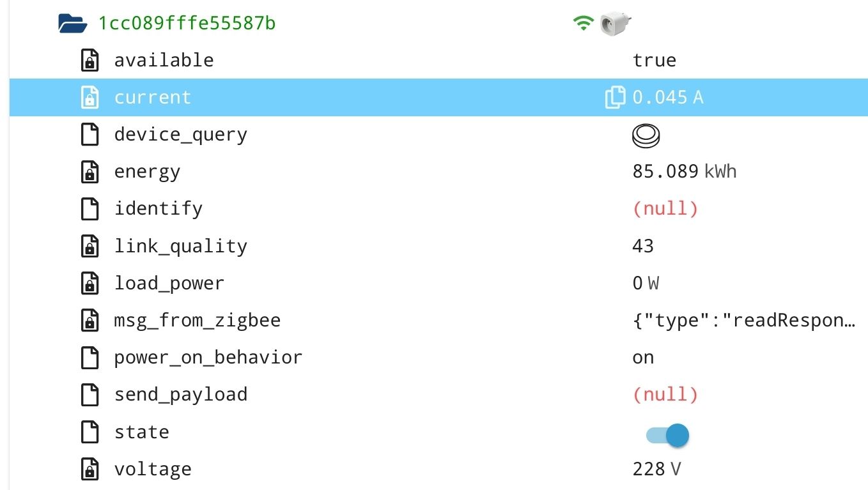Screen dimensions: 868x490
Task: Select the device_query state label
Action: click(180, 135)
